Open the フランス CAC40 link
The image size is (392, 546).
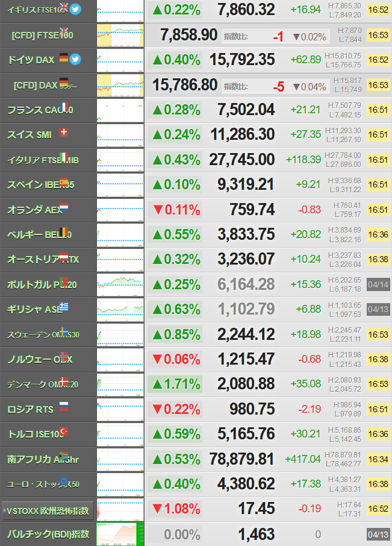40,110
